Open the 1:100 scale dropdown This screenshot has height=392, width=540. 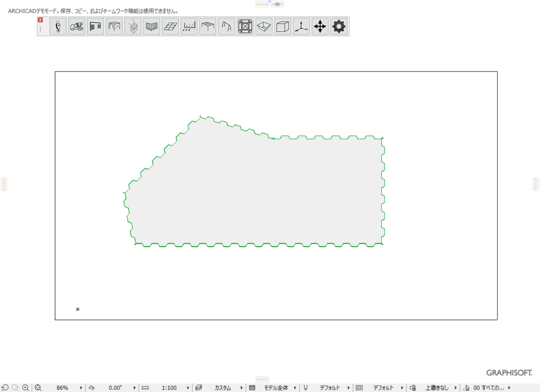188,388
